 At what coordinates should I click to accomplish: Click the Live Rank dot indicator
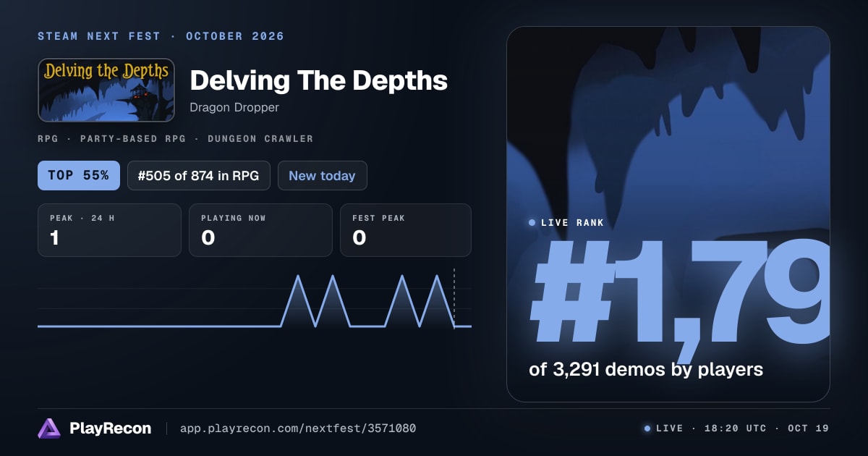tap(532, 223)
